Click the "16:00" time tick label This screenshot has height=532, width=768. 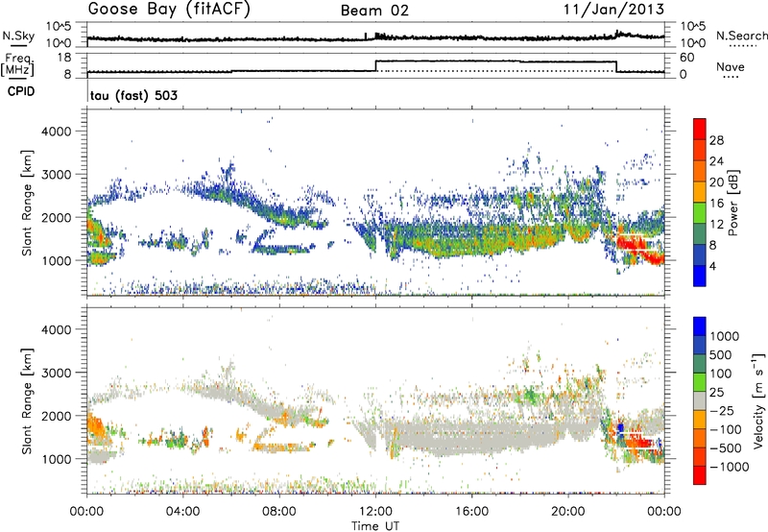click(x=471, y=512)
